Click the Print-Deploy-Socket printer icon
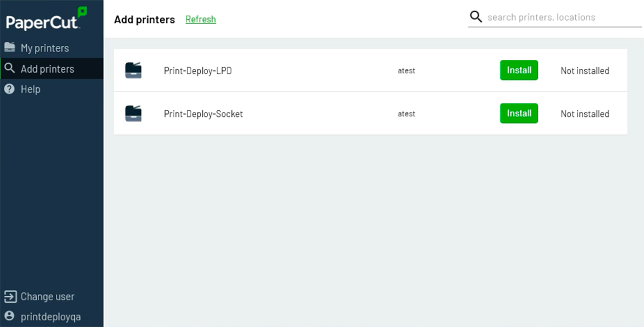 [x=133, y=113]
